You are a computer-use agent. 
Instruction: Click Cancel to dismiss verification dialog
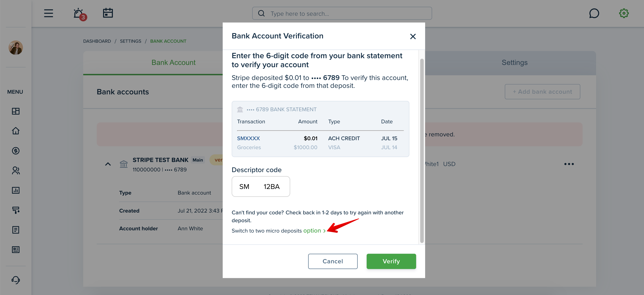[333, 261]
